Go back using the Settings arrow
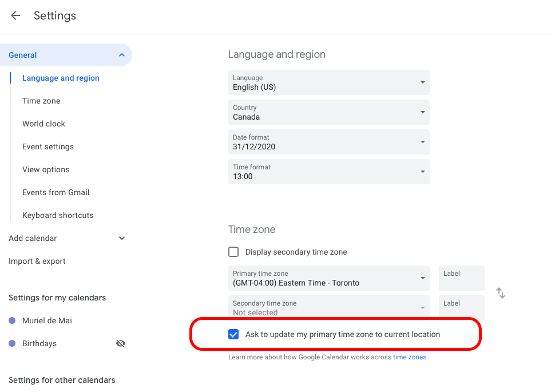Screen dimensions: 551x392 click(x=15, y=15)
